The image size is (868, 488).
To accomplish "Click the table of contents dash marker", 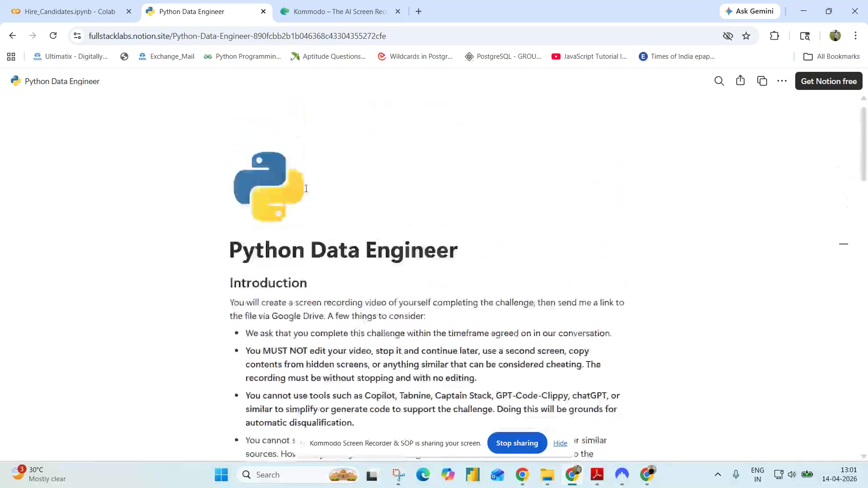I will point(843,244).
